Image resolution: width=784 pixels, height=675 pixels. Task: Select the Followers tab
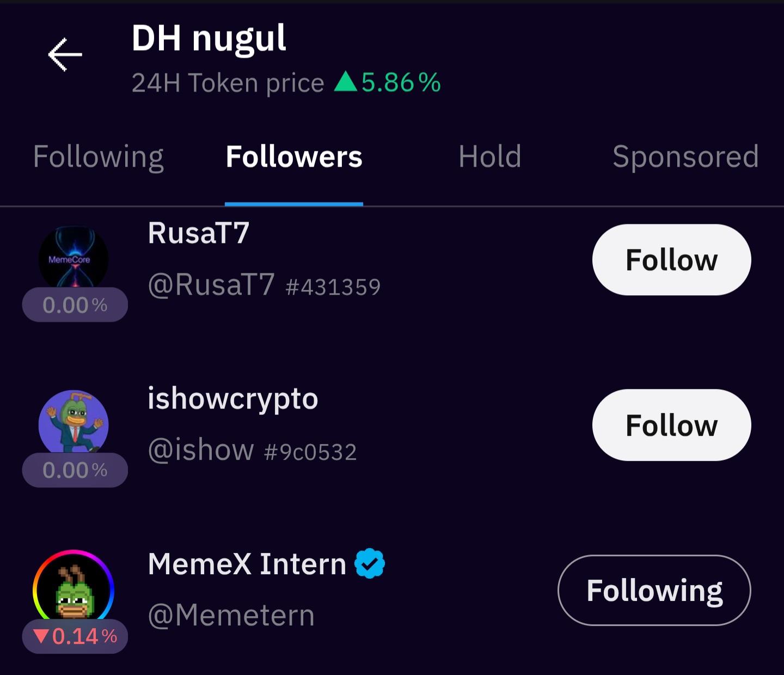(x=294, y=157)
